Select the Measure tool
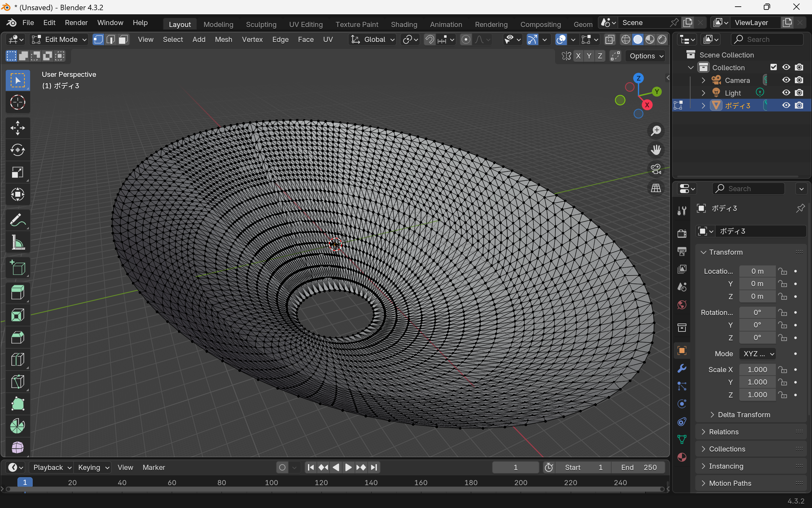812x508 pixels. click(x=18, y=242)
